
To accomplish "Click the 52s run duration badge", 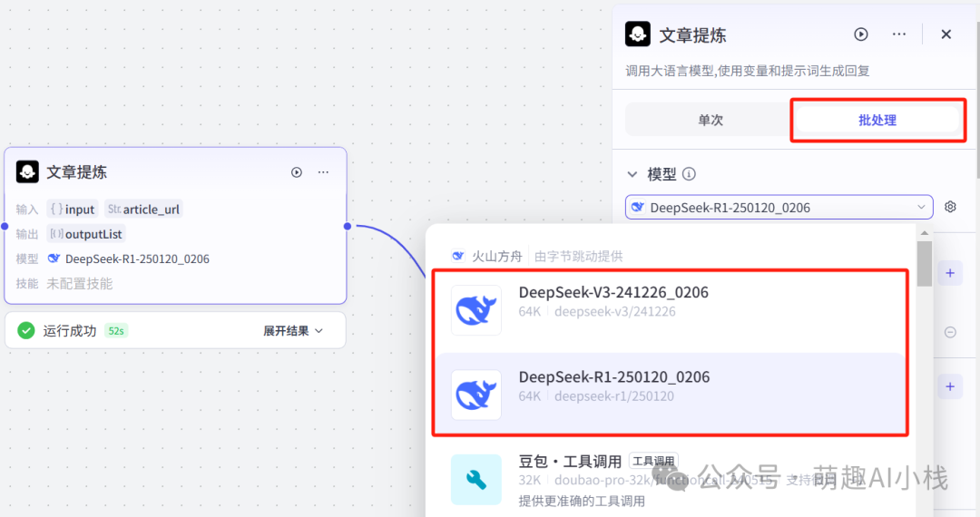I will pyautogui.click(x=116, y=331).
